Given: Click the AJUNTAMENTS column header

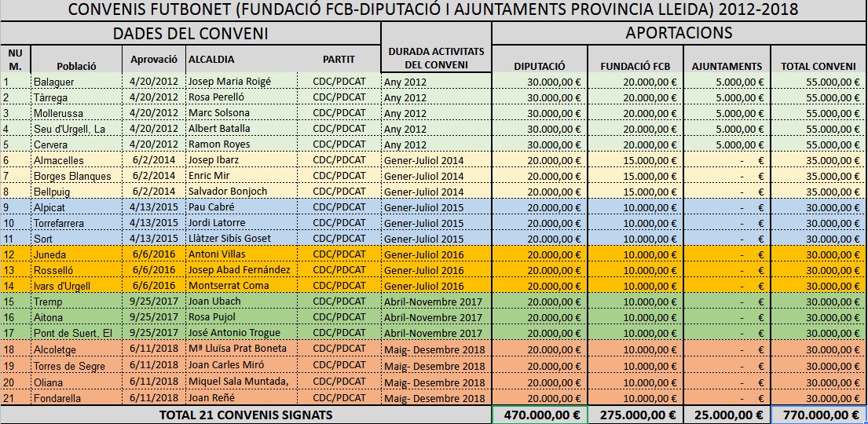Looking at the screenshot, I should pyautogui.click(x=727, y=67).
